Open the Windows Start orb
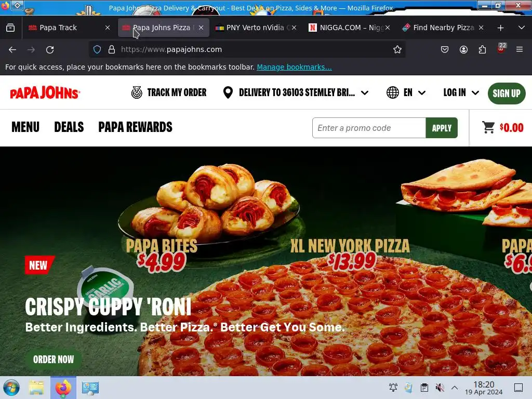The image size is (532, 399). pyautogui.click(x=11, y=388)
